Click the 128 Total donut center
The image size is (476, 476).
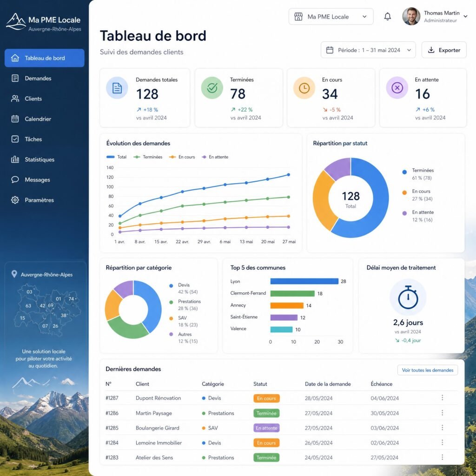coord(350,199)
